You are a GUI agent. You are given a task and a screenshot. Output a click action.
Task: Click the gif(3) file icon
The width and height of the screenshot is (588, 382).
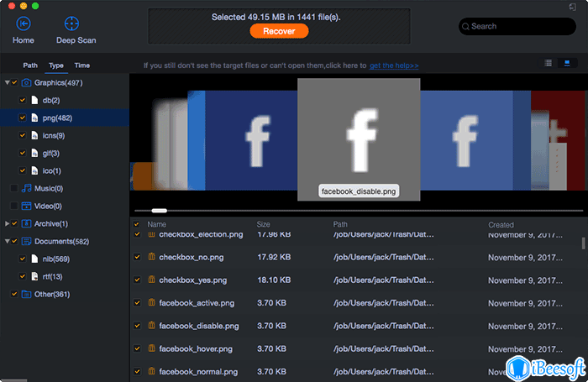pos(34,153)
